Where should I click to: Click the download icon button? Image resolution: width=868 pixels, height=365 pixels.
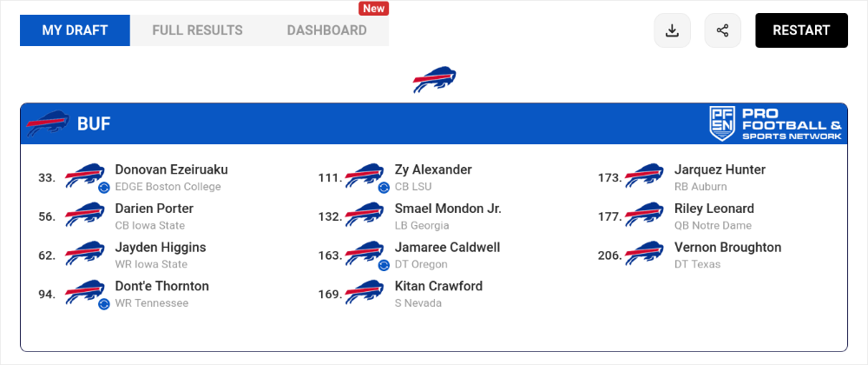pos(672,30)
